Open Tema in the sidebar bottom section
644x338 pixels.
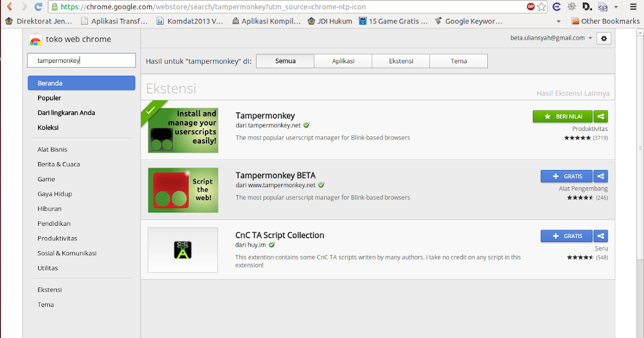pos(46,305)
